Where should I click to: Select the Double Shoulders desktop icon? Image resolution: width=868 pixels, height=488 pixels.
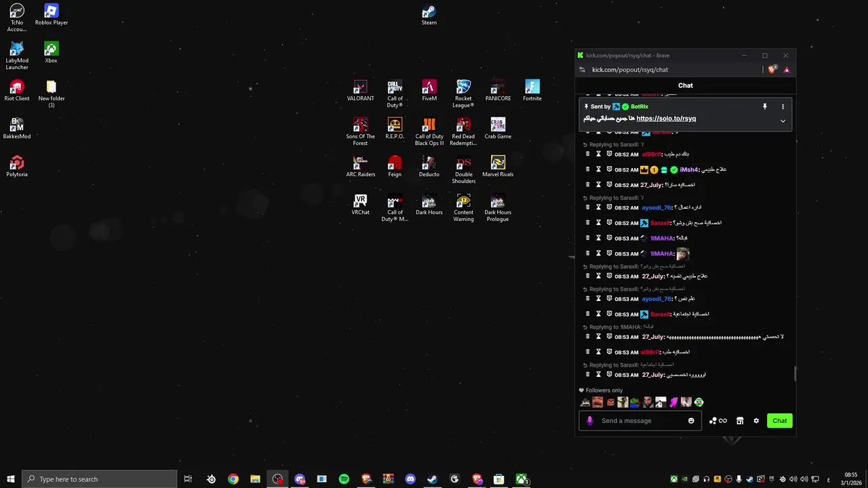tap(463, 169)
